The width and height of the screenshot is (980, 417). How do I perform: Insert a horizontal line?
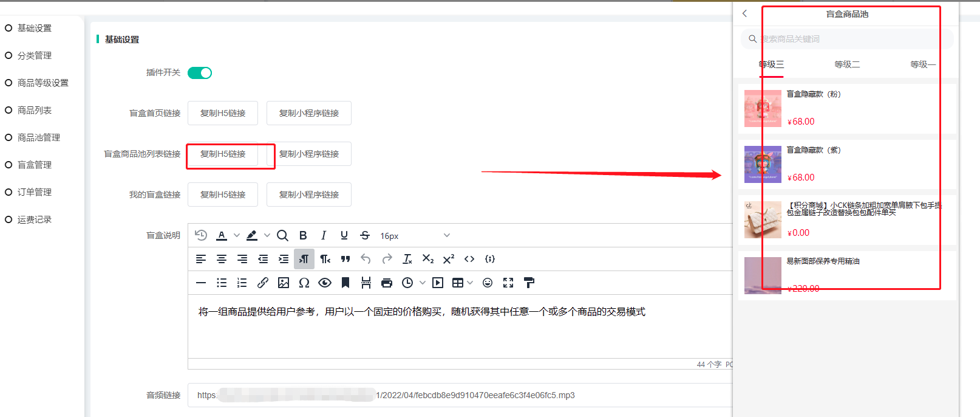pos(201,283)
